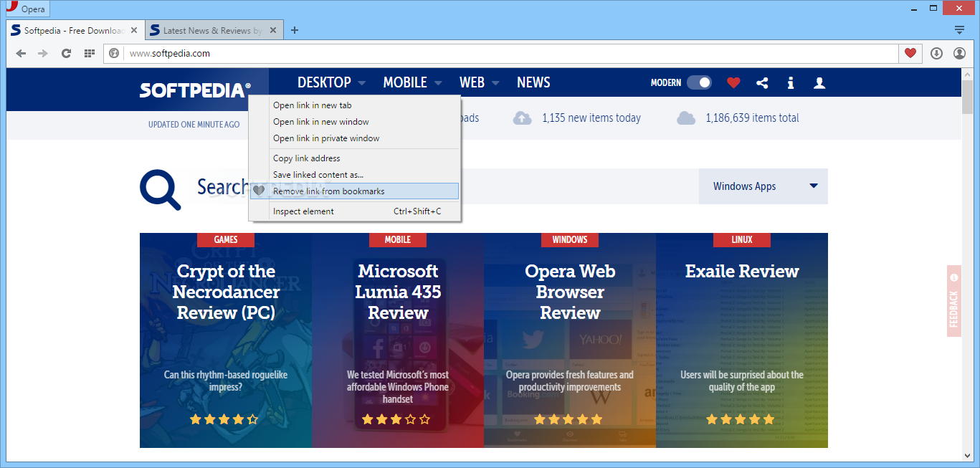The image size is (980, 468).
Task: Click the GAMES category label
Action: (226, 239)
